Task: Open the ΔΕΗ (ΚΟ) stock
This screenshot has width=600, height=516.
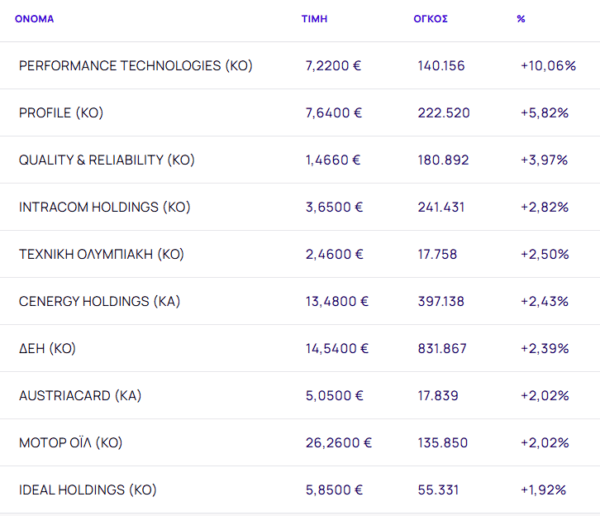Action: coord(47,348)
